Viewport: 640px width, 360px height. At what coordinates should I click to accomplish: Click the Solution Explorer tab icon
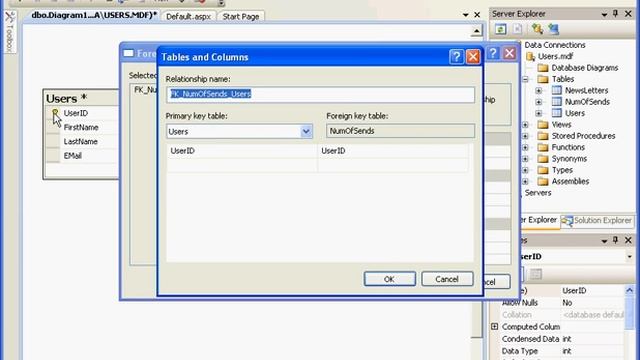[x=567, y=221]
